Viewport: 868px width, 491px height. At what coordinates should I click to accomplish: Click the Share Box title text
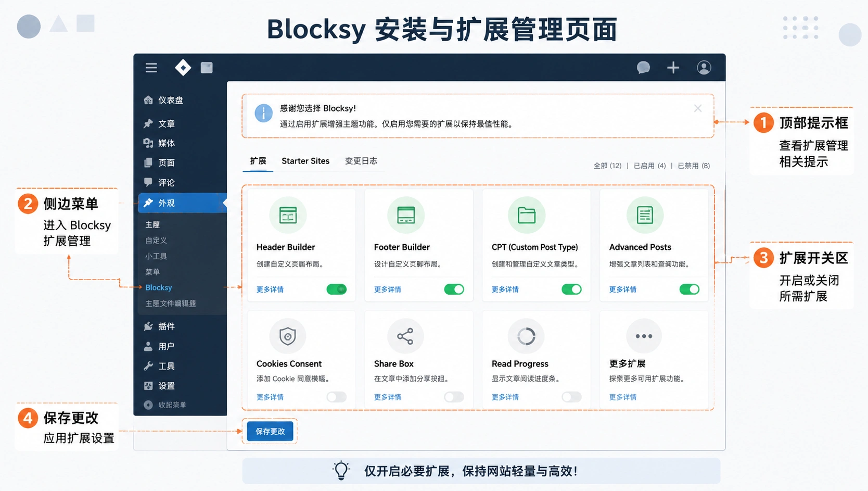[394, 364]
